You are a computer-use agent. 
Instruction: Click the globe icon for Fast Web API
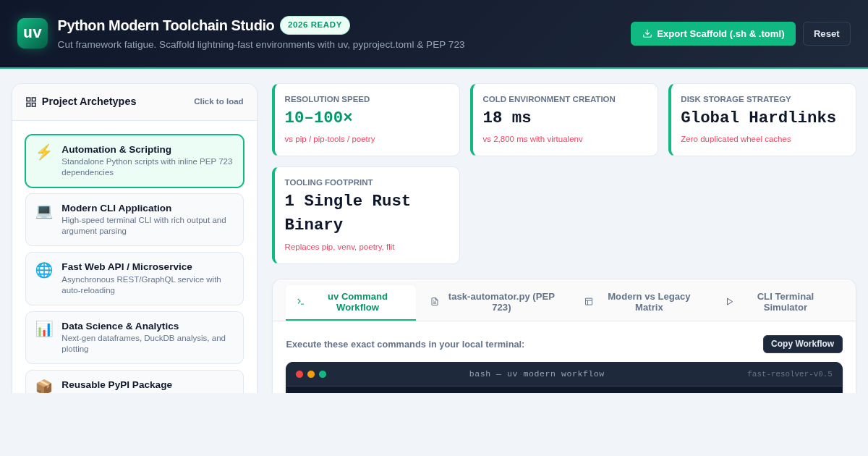tap(44, 270)
